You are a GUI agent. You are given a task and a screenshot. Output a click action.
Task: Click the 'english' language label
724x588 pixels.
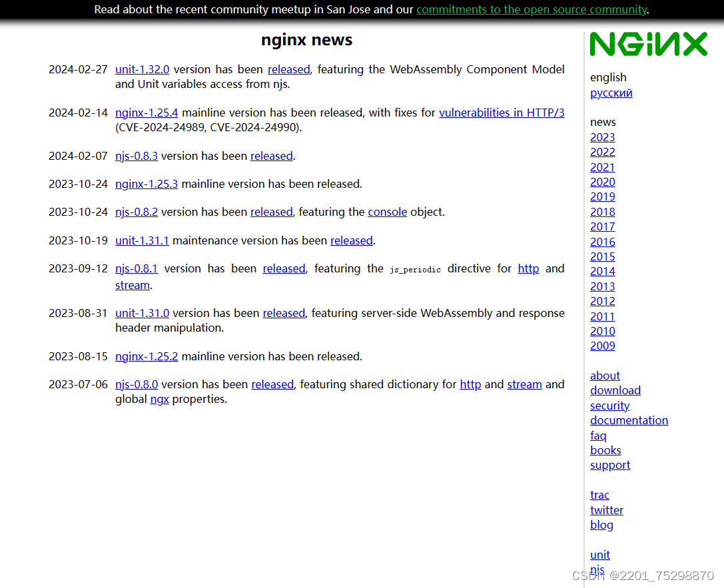click(x=608, y=77)
